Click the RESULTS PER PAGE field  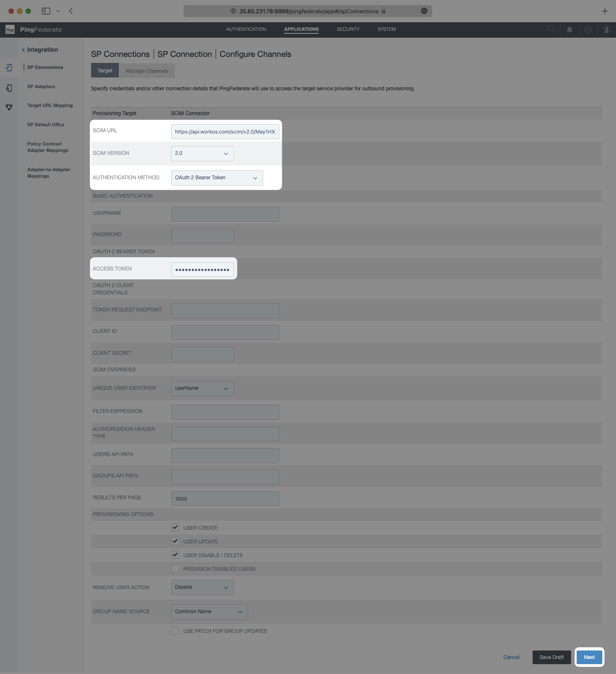tap(225, 499)
